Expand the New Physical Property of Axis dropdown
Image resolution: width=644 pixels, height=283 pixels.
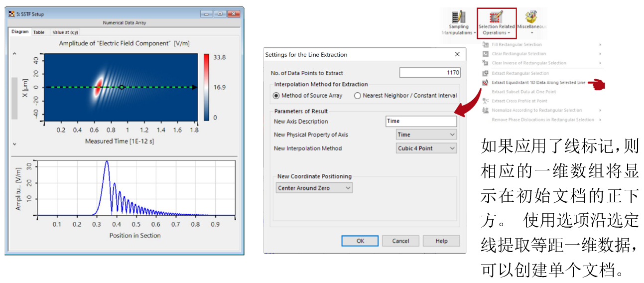(426, 135)
